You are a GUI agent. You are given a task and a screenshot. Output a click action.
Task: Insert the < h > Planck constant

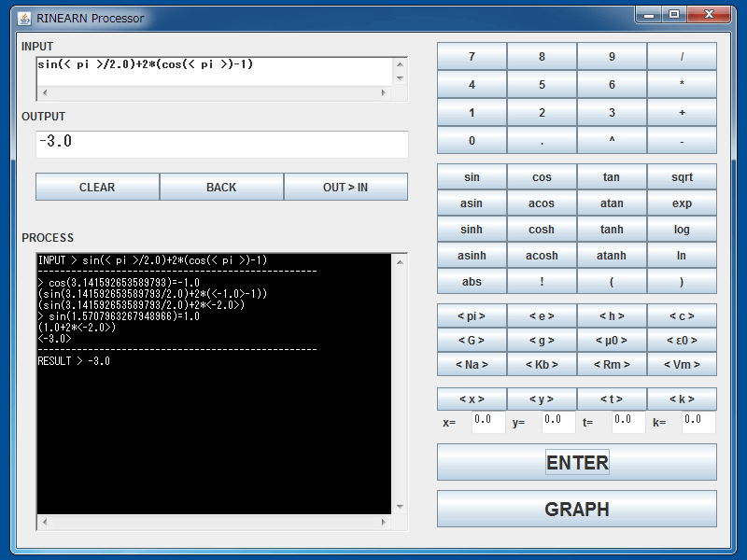[612, 316]
